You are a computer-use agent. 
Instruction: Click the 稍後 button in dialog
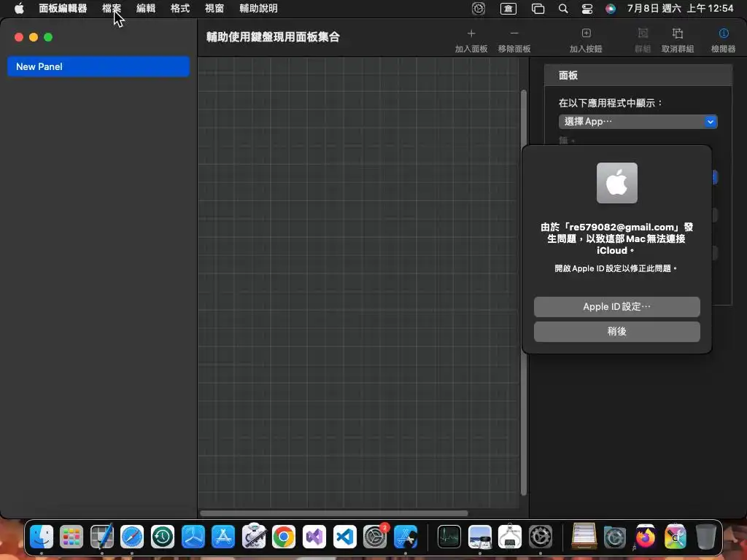coord(616,332)
